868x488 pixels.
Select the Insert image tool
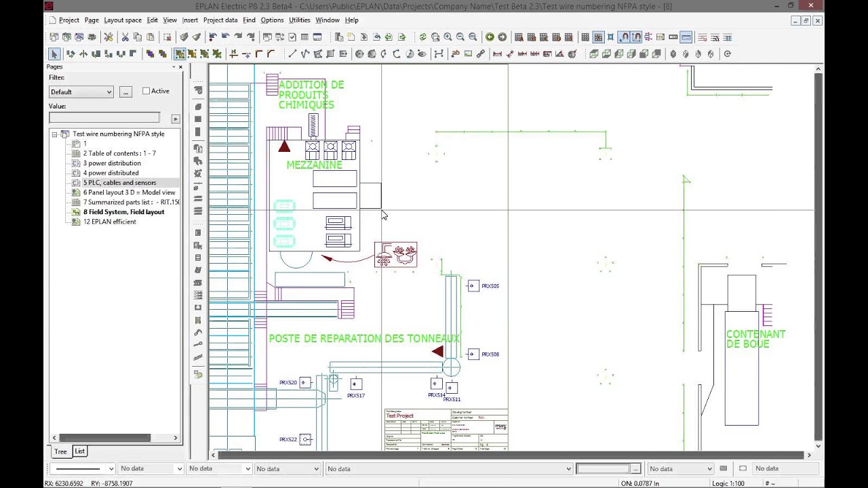click(468, 54)
